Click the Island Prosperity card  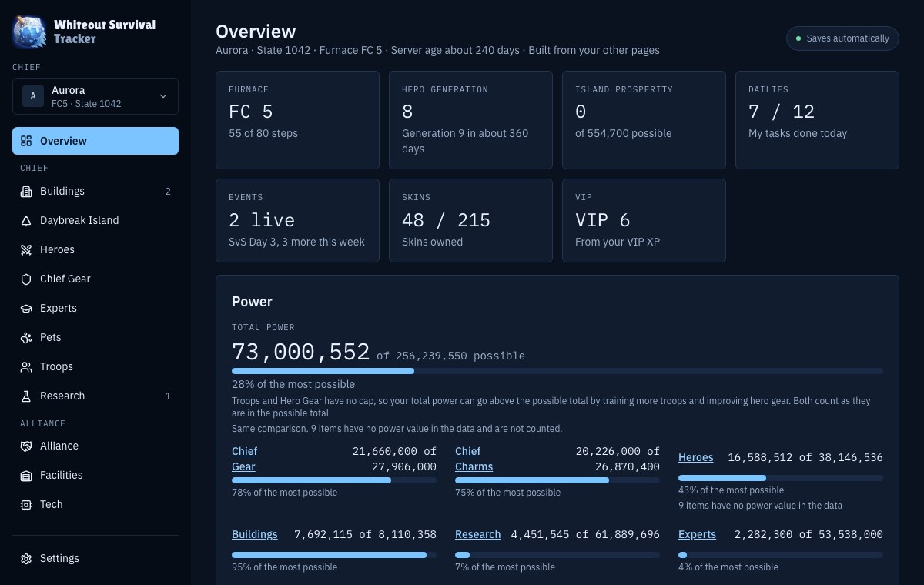pos(644,120)
